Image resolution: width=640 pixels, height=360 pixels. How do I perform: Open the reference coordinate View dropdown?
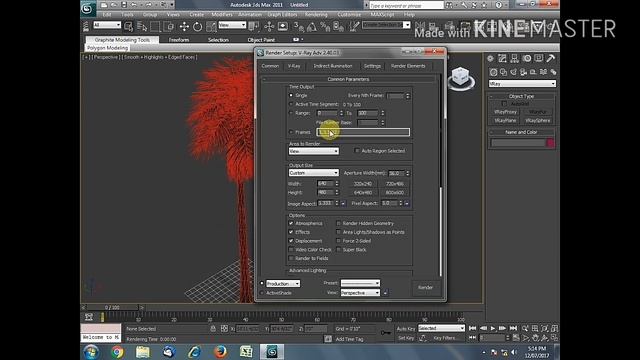tap(232, 25)
